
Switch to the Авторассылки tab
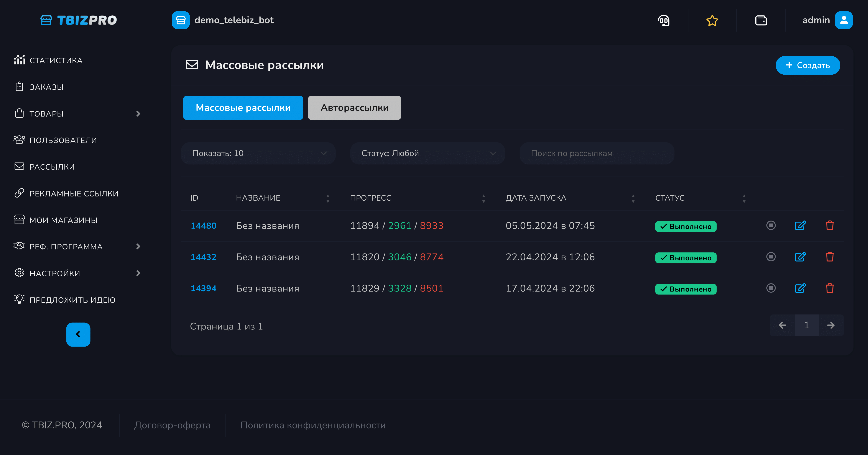pos(354,108)
